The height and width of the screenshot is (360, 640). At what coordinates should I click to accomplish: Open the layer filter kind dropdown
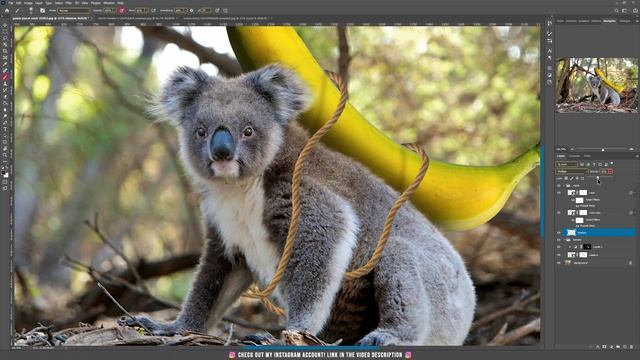pos(567,164)
